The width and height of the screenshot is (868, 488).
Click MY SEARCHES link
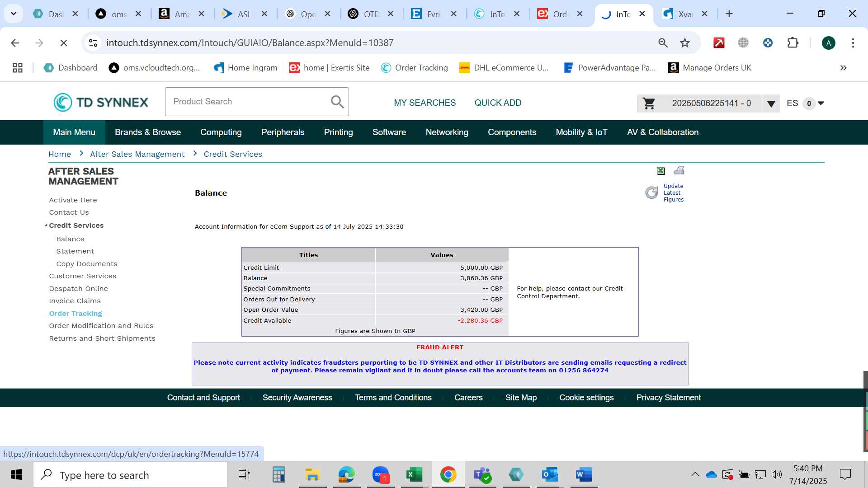pyautogui.click(x=425, y=103)
